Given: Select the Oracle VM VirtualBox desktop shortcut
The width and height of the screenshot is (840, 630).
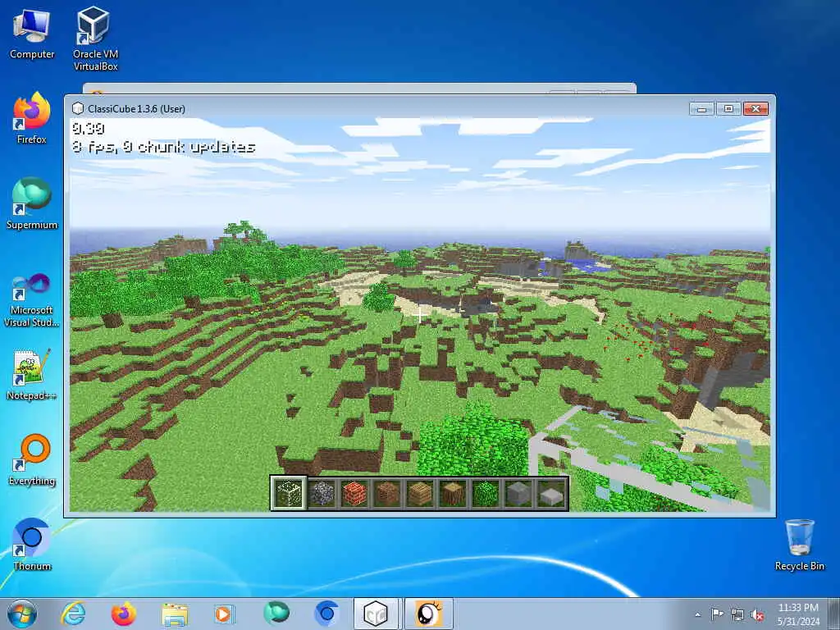Looking at the screenshot, I should [x=95, y=39].
